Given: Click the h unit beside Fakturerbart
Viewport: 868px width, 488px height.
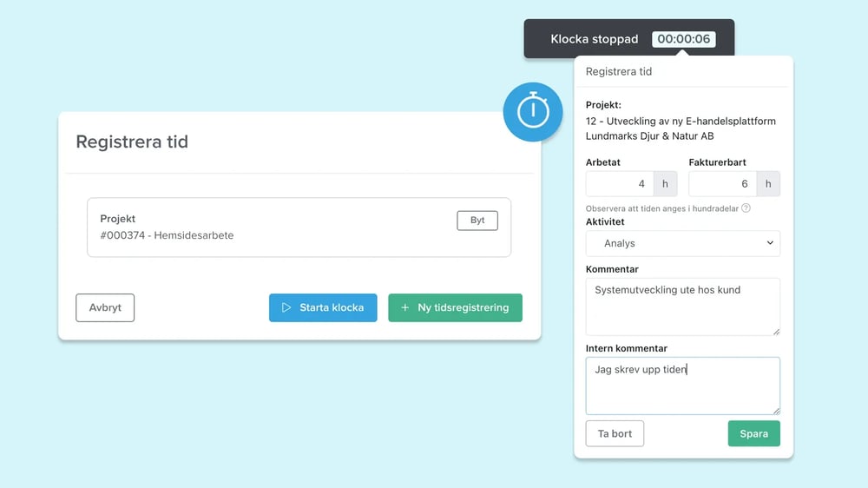Looking at the screenshot, I should pos(768,184).
